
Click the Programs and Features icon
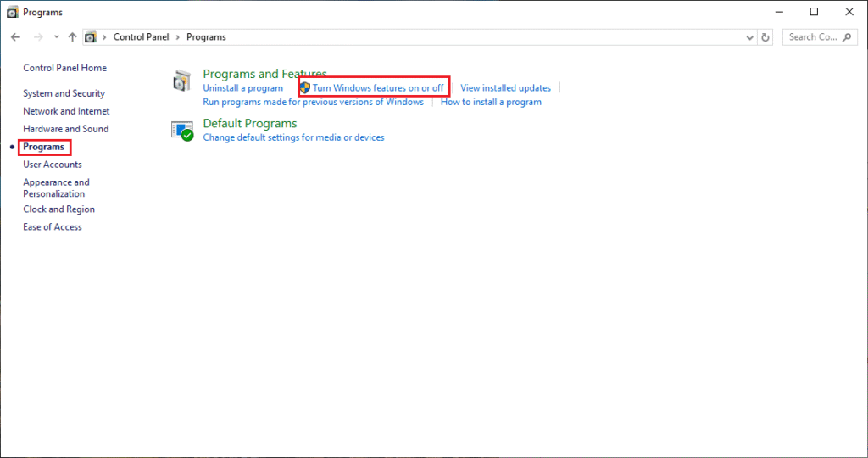tap(181, 81)
